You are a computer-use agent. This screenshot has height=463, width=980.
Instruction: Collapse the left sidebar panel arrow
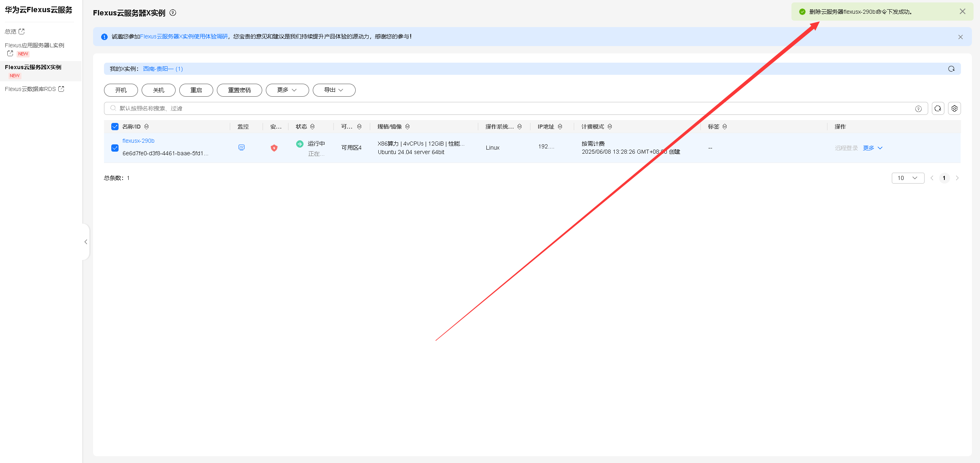[x=86, y=242]
